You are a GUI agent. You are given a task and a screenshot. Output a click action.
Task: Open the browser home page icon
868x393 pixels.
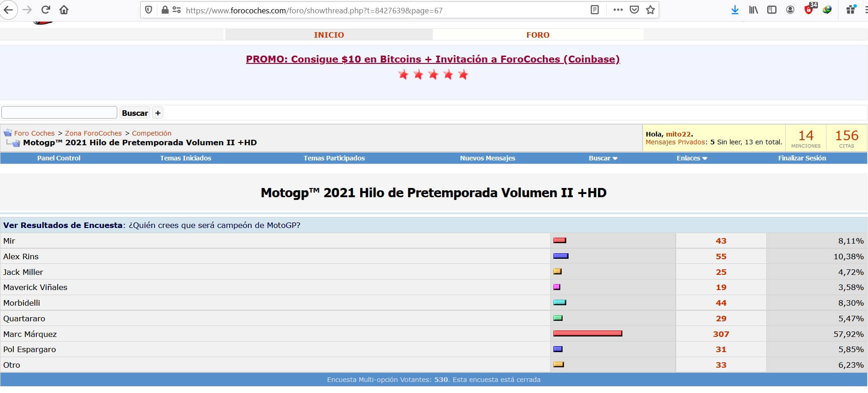coord(64,10)
